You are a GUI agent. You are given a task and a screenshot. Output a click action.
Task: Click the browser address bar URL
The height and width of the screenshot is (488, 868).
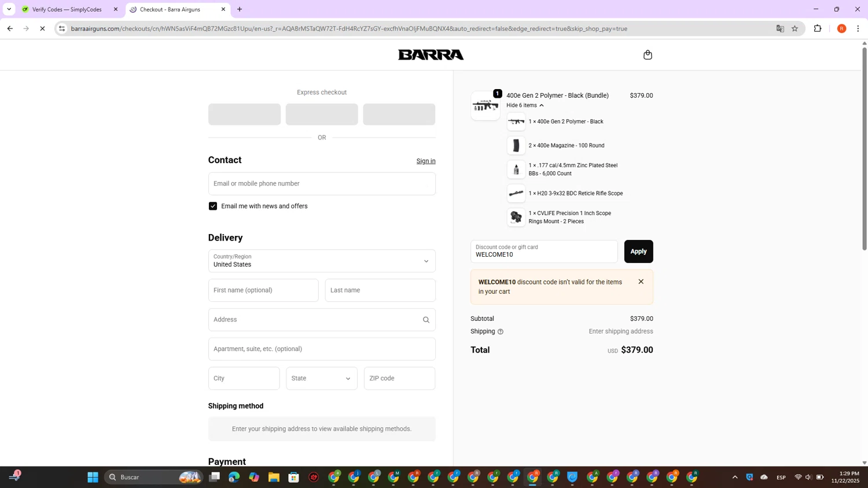349,28
